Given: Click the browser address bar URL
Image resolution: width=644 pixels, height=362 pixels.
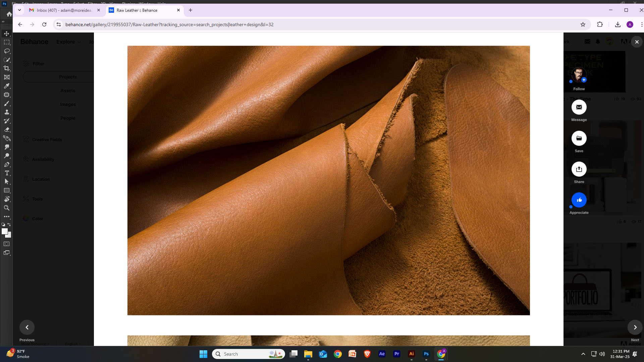Looking at the screenshot, I should pos(169,24).
